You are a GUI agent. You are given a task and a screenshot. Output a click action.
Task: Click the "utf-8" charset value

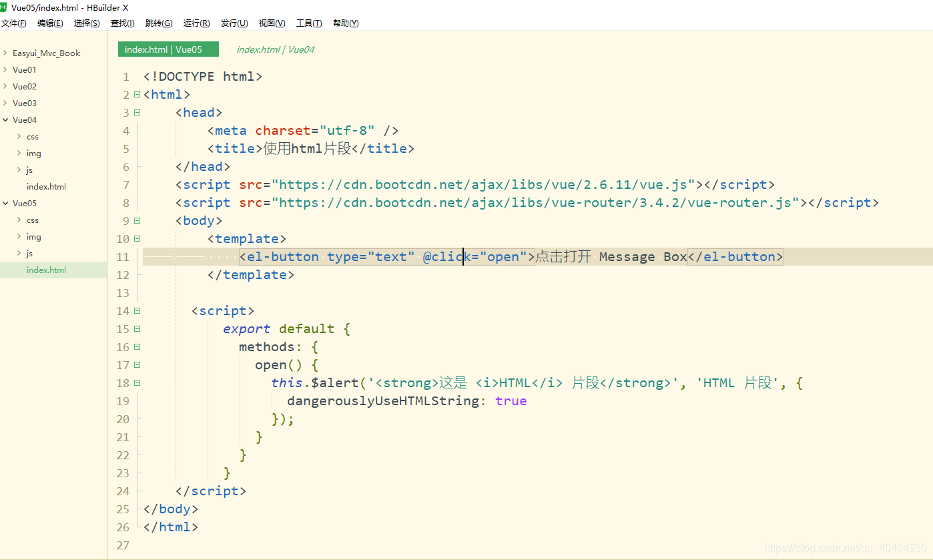coord(347,131)
